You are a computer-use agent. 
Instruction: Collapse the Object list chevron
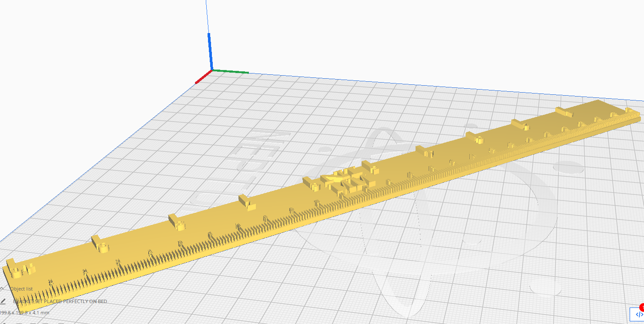click(x=2, y=288)
